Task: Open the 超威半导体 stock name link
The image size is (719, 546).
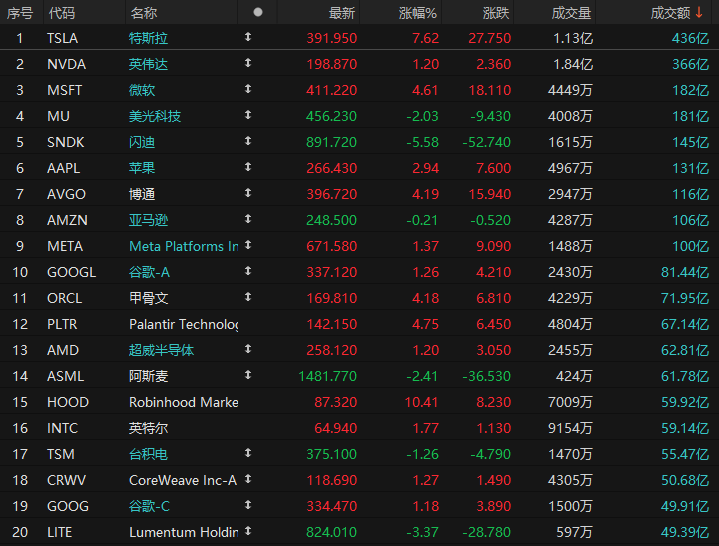Action: tap(161, 350)
